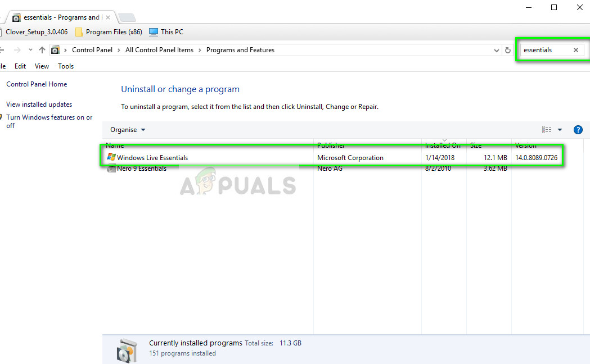Click Microsoft Corporation publisher cell
Image resolution: width=590 pixels, height=364 pixels.
click(350, 158)
